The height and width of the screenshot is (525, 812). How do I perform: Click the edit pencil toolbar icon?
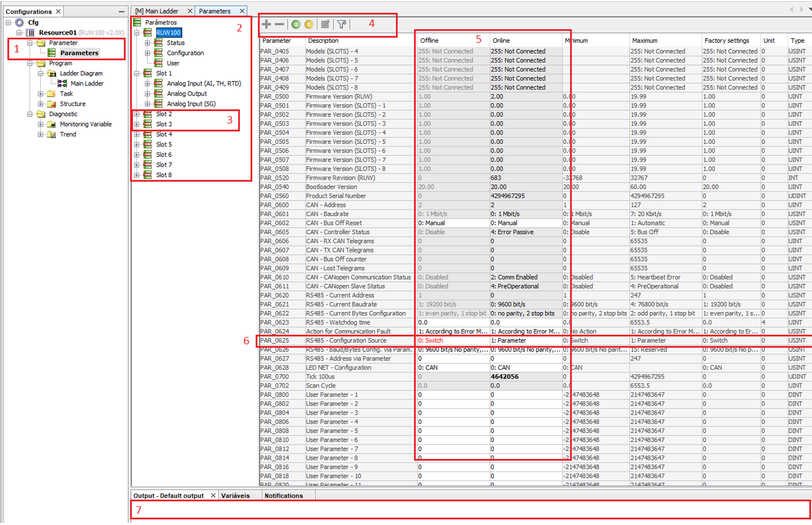coord(325,24)
